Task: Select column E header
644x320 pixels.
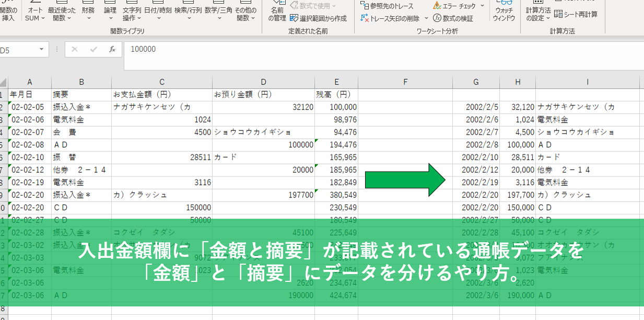Action: pos(336,82)
